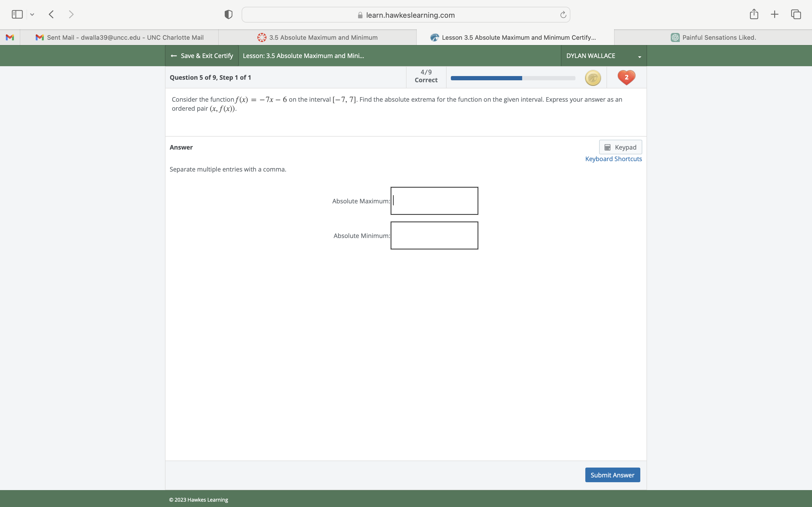Screen dimensions: 812x507
Task: Expand the DYLAN WALLACE user dropdown
Action: point(603,56)
